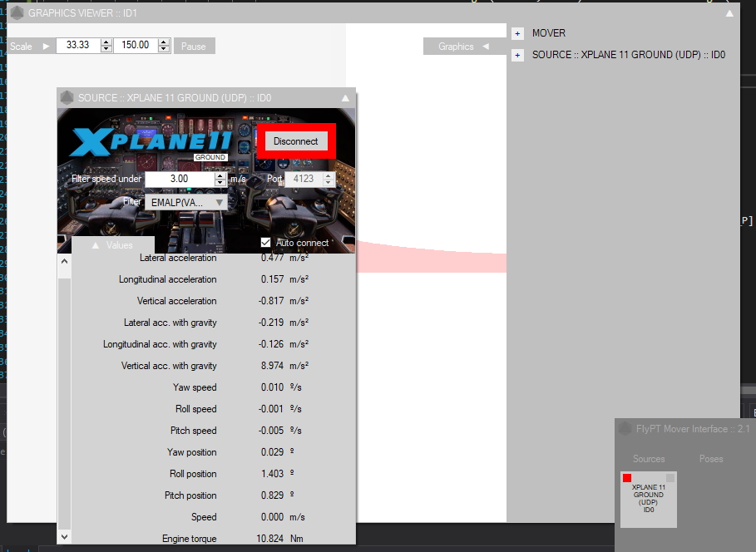Click the Vertical acceleration value -0.817
The image size is (756, 552).
pos(271,301)
